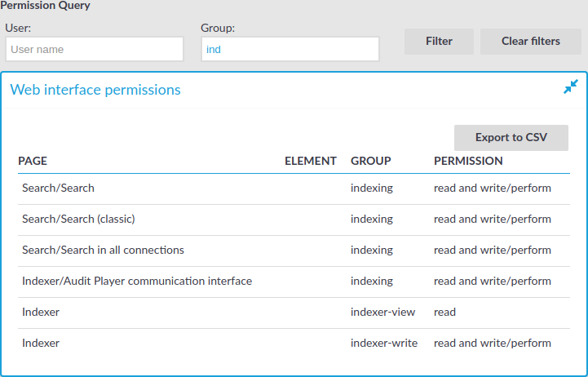The image size is (588, 377).
Task: Sort by the GROUP column header
Action: pos(371,161)
